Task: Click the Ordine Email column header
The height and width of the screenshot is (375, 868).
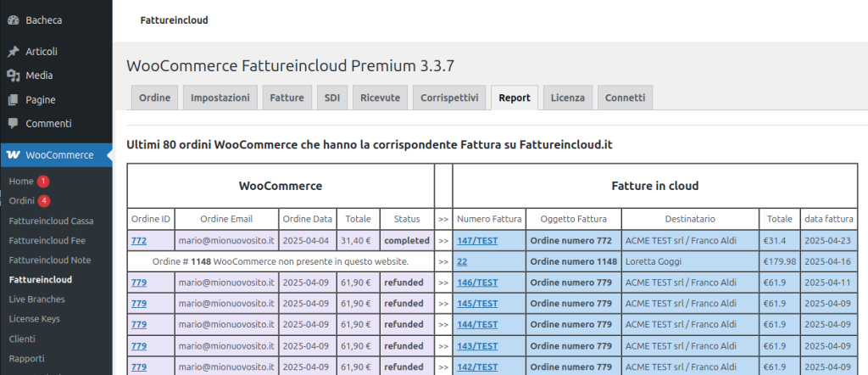Action: point(226,219)
